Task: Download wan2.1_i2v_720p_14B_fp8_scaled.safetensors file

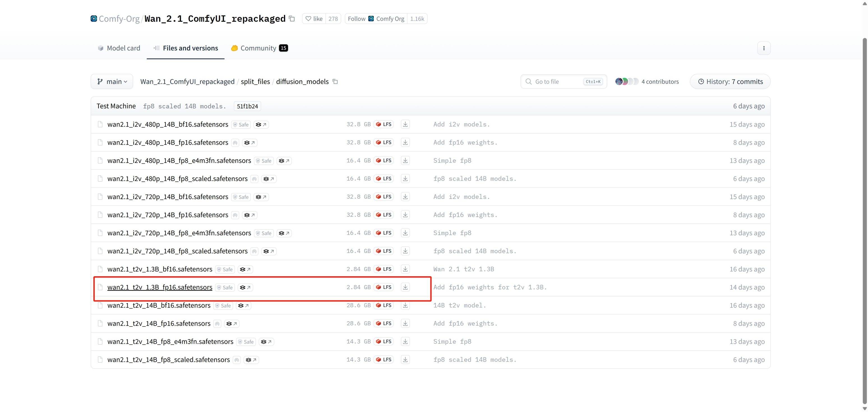Action: 405,251
